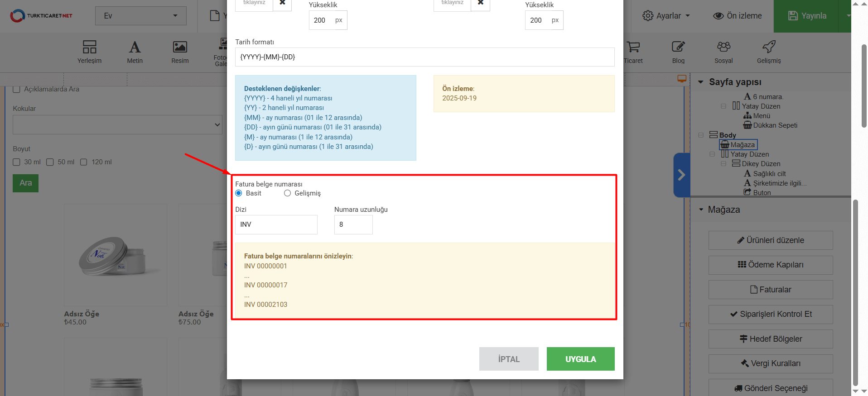Select the Gelişmiş radio option
Viewport: 868px width, 396px height.
pyautogui.click(x=287, y=193)
